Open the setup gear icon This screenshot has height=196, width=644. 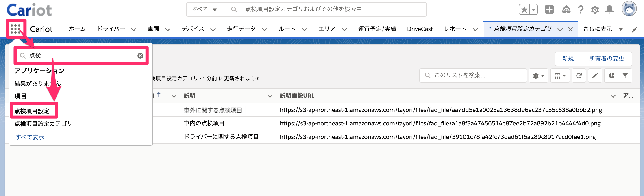click(x=595, y=10)
